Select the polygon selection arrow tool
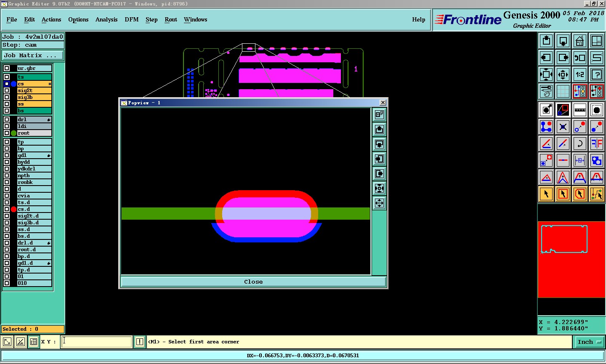The width and height of the screenshot is (606, 364). click(x=580, y=194)
